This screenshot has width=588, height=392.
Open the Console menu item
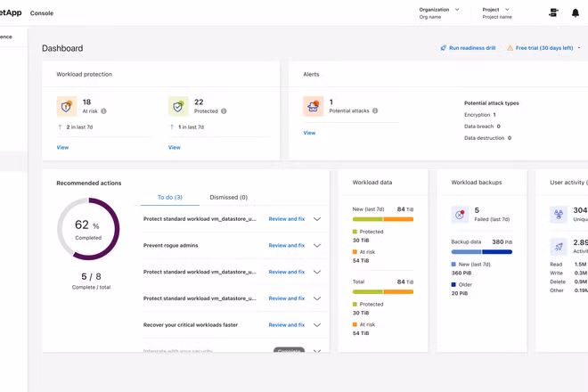[x=42, y=13]
